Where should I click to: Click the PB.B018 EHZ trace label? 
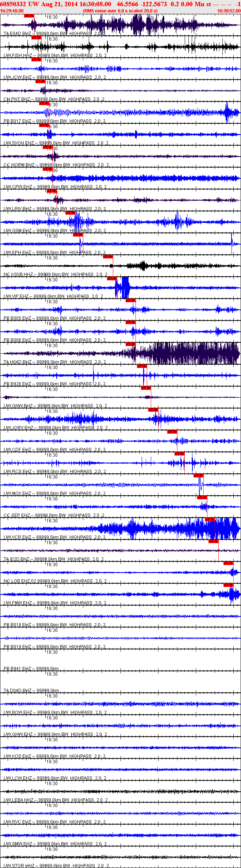click(54, 625)
